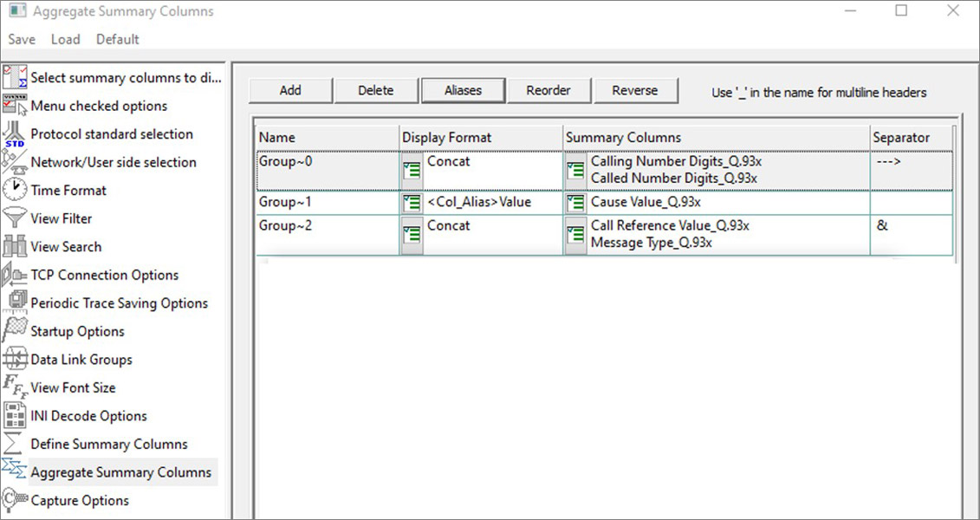Open the Load menu
The image size is (980, 520).
coord(66,39)
